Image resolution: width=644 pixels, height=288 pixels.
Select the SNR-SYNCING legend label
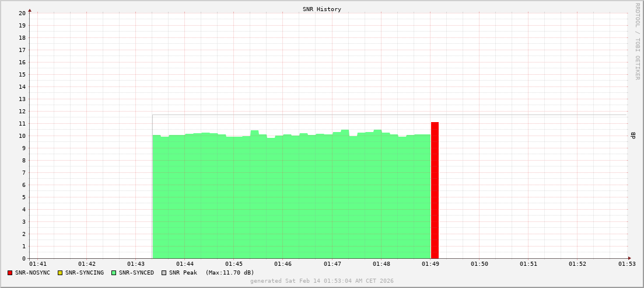tap(84, 273)
